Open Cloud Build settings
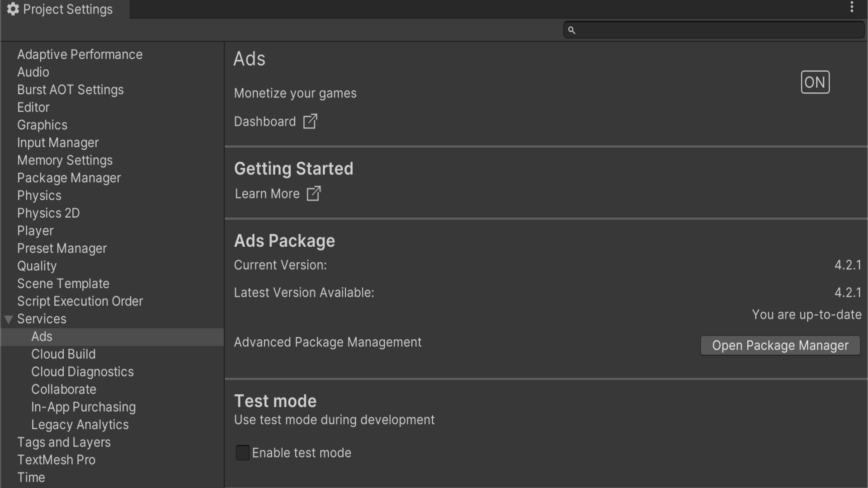This screenshot has height=488, width=868. [x=63, y=354]
